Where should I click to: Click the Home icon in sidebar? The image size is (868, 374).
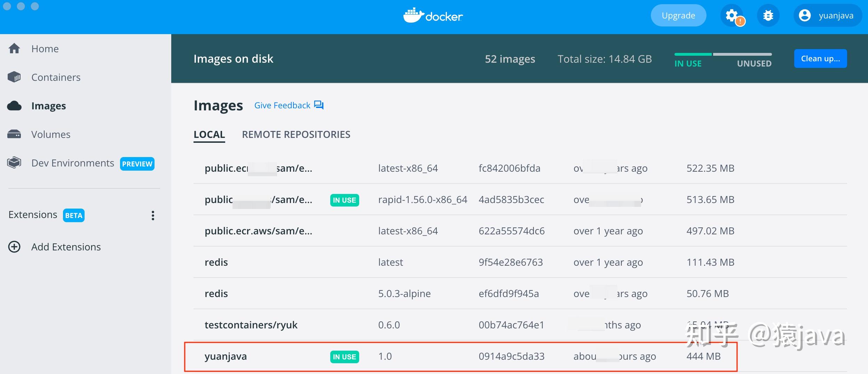[x=15, y=48]
